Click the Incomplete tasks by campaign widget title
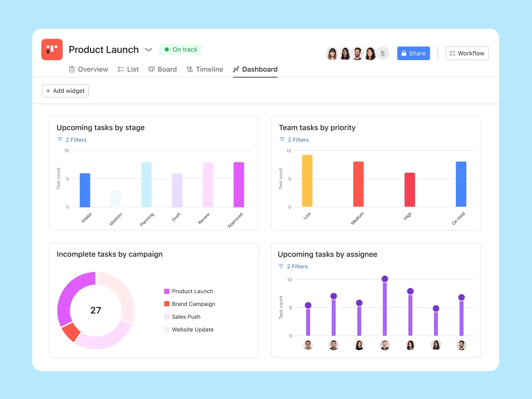 tap(110, 254)
